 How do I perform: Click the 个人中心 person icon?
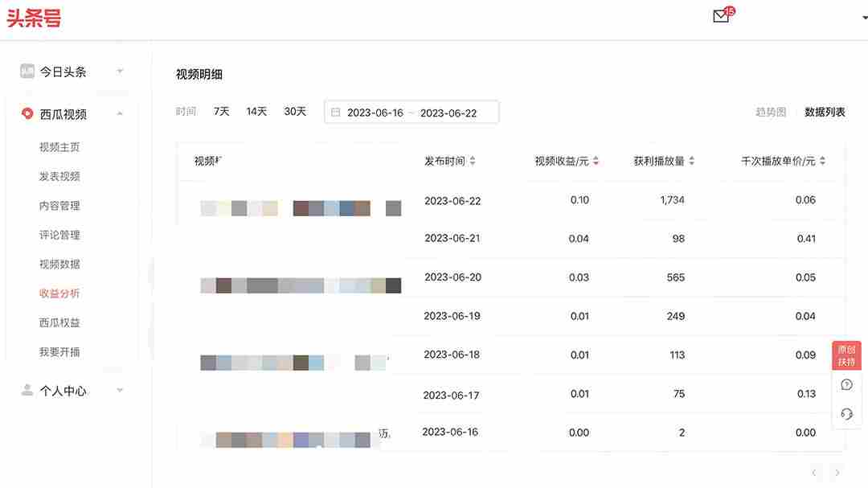tap(27, 391)
